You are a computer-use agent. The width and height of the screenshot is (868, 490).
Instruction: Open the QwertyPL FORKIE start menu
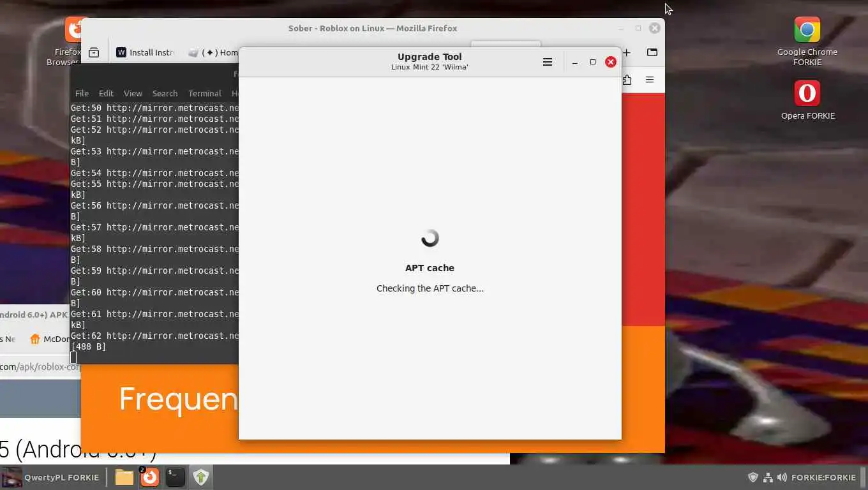click(x=51, y=477)
